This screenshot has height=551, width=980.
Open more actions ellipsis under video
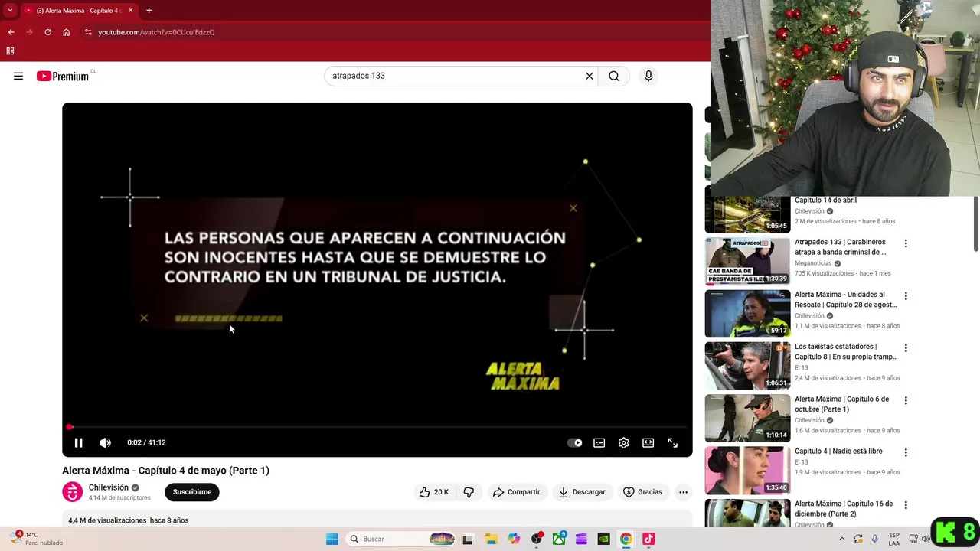coord(684,492)
